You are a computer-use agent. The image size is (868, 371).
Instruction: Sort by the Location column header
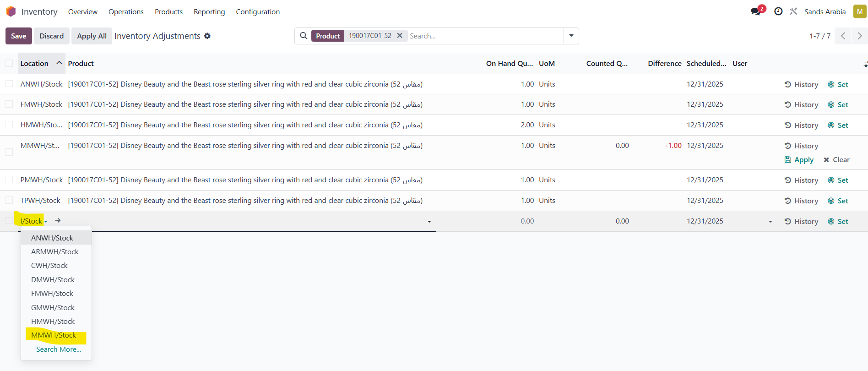(41, 63)
